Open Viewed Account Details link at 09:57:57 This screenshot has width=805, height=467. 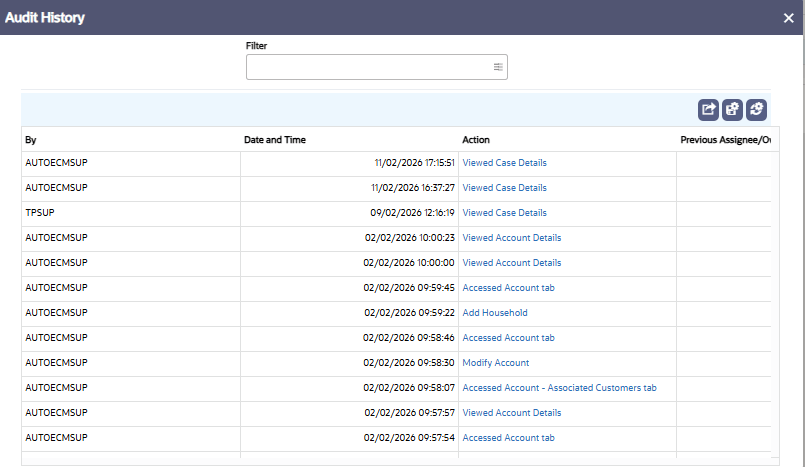tap(512, 413)
